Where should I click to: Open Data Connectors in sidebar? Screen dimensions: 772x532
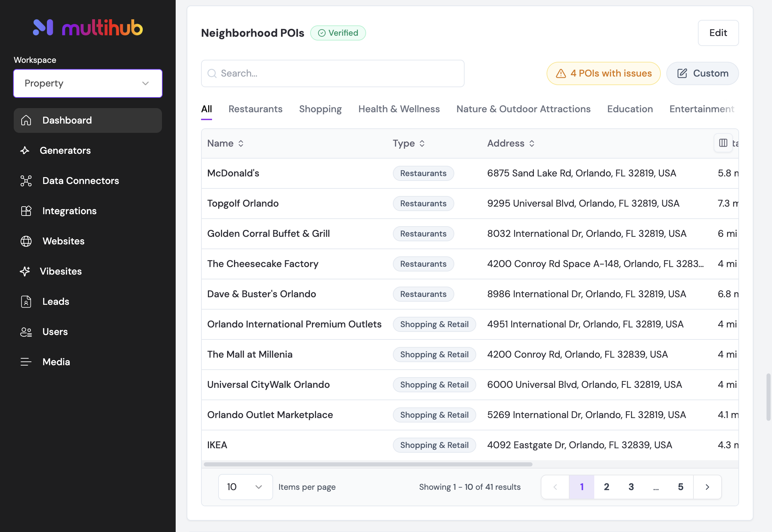(x=88, y=181)
